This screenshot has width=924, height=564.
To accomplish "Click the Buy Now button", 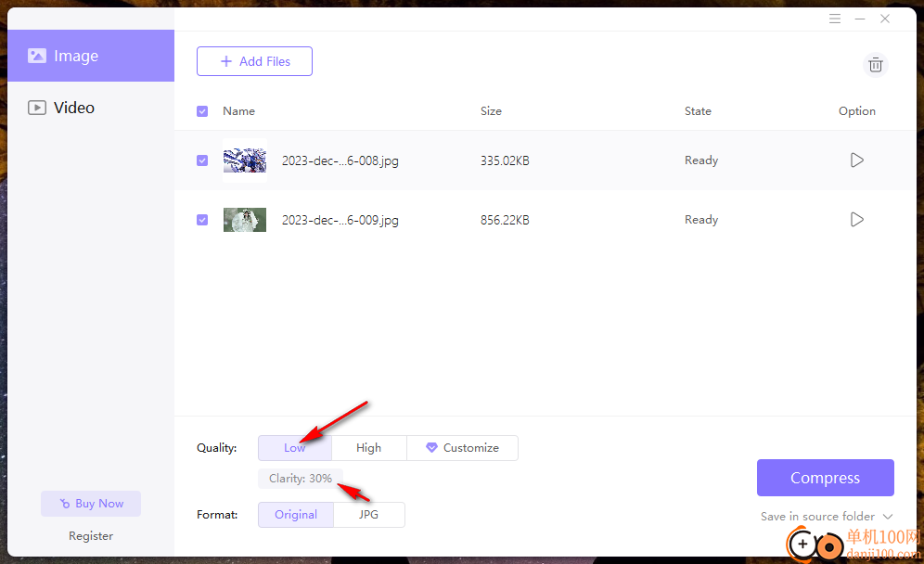I will [x=91, y=504].
